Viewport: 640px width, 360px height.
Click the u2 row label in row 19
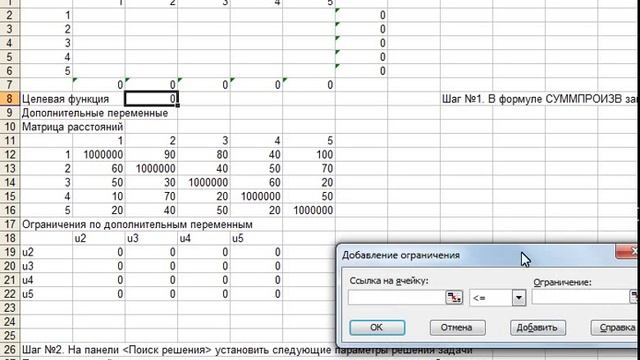[47, 252]
